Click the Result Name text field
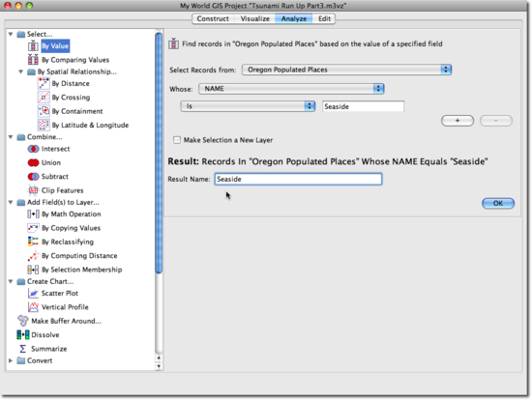This screenshot has width=532, height=400. pos(298,179)
